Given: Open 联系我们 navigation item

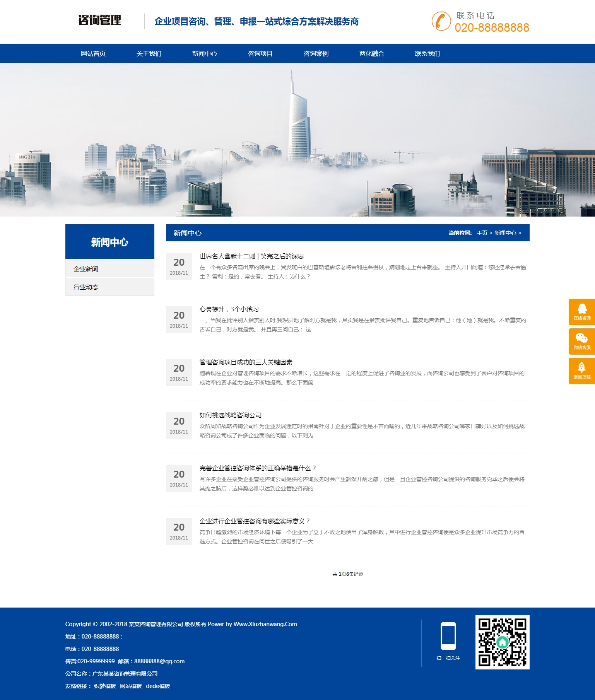Looking at the screenshot, I should click(x=427, y=53).
